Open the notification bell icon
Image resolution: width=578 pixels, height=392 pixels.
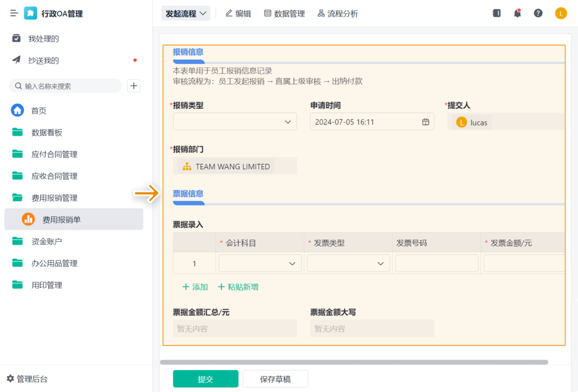(517, 13)
